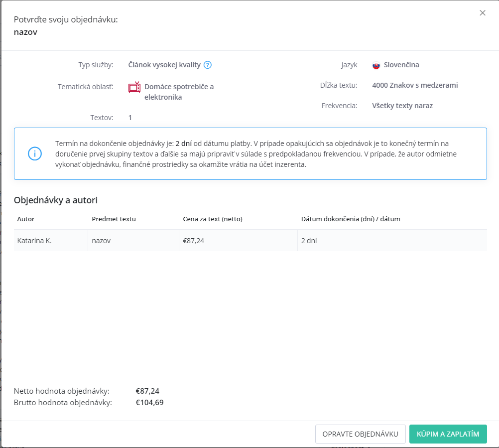Click the Všetky texty naraz frequency value

coord(402,106)
